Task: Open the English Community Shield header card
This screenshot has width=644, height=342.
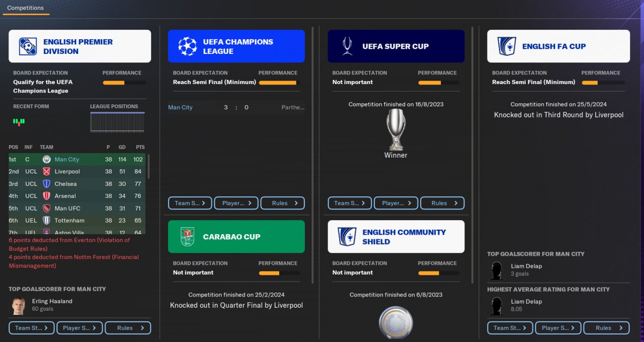Action: [x=396, y=237]
